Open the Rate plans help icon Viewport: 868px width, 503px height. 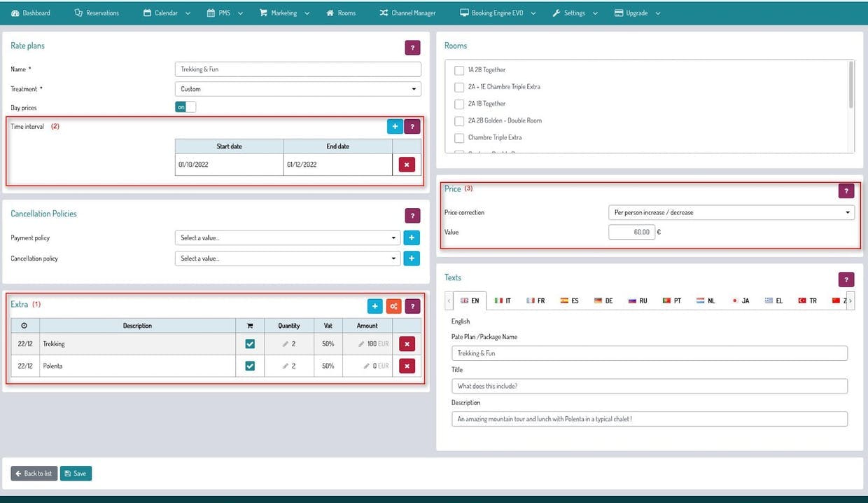(412, 48)
